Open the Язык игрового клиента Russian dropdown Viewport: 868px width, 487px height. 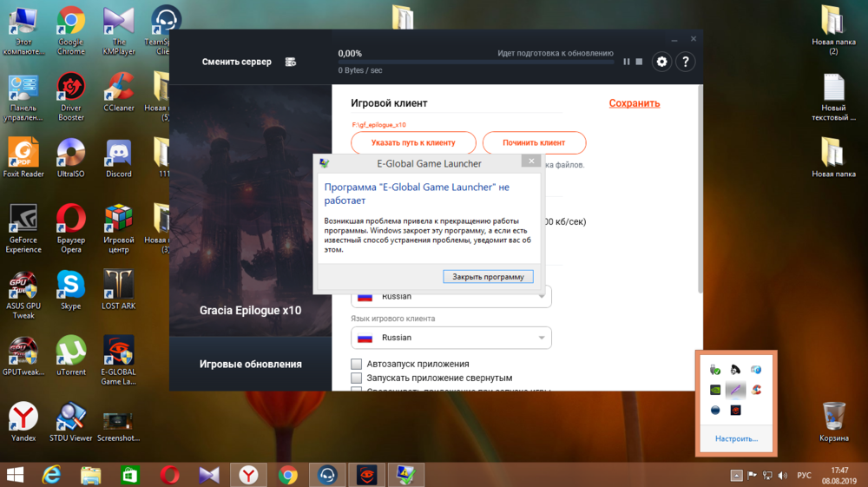click(x=451, y=338)
